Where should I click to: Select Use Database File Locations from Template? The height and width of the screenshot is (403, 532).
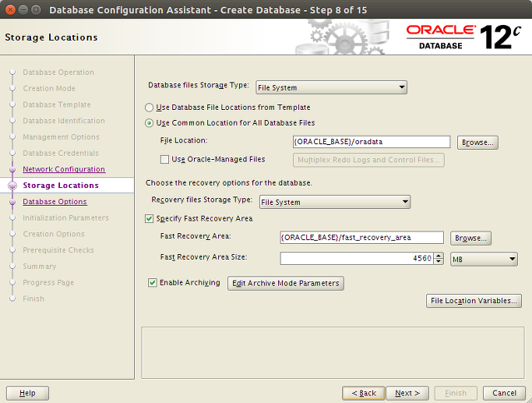(x=149, y=108)
